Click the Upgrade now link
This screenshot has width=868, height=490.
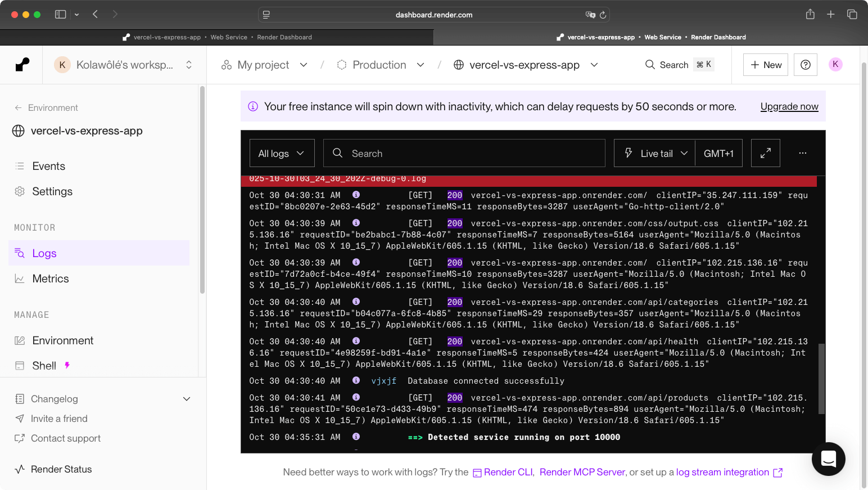point(789,106)
